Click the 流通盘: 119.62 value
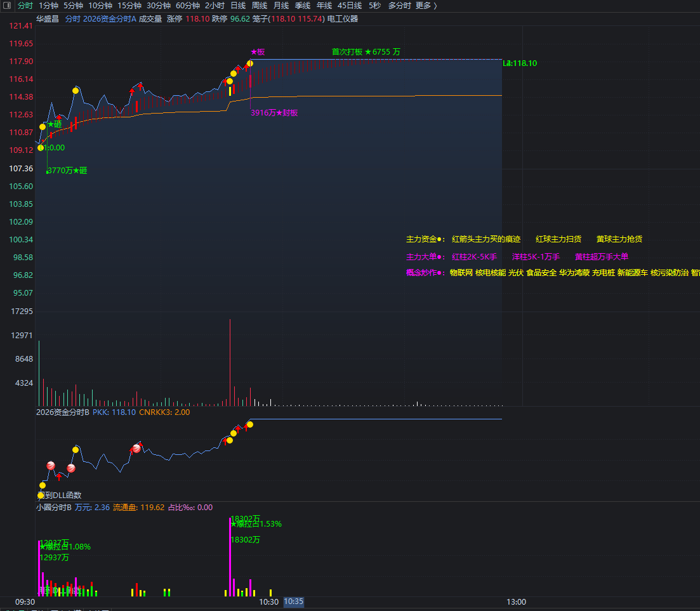This screenshot has height=611, width=700. coord(138,508)
